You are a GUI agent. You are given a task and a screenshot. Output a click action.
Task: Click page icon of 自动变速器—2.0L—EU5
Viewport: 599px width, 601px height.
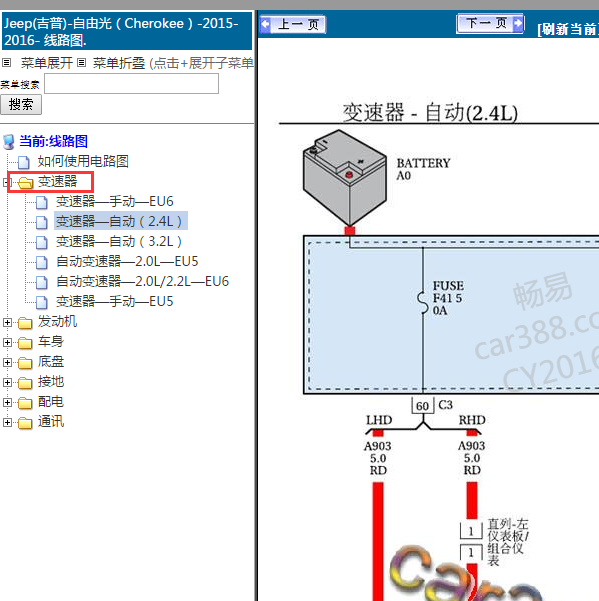(42, 262)
